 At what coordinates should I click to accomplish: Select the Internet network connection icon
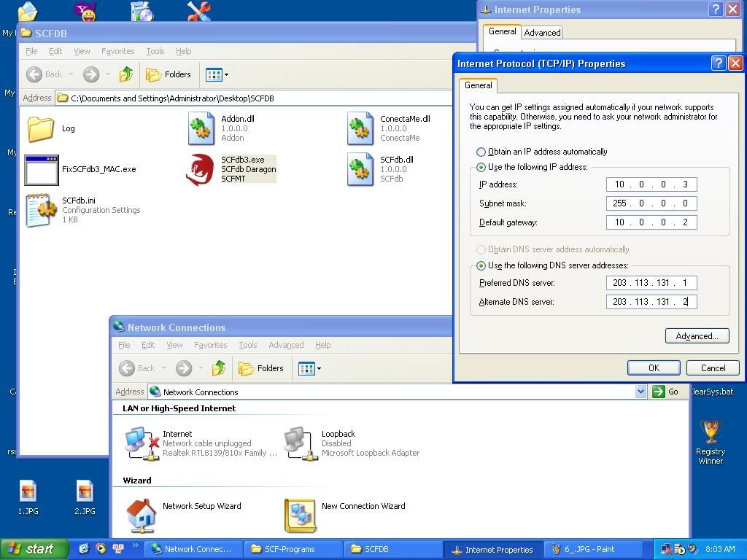(x=142, y=444)
